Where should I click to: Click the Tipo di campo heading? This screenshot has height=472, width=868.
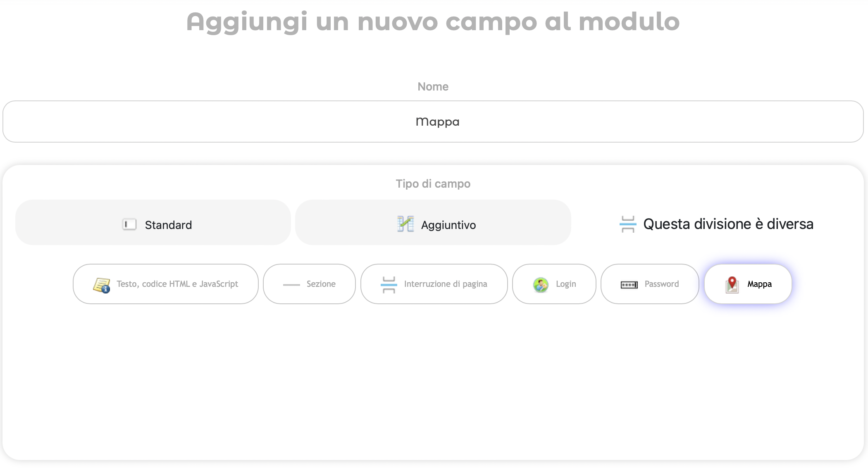(433, 184)
